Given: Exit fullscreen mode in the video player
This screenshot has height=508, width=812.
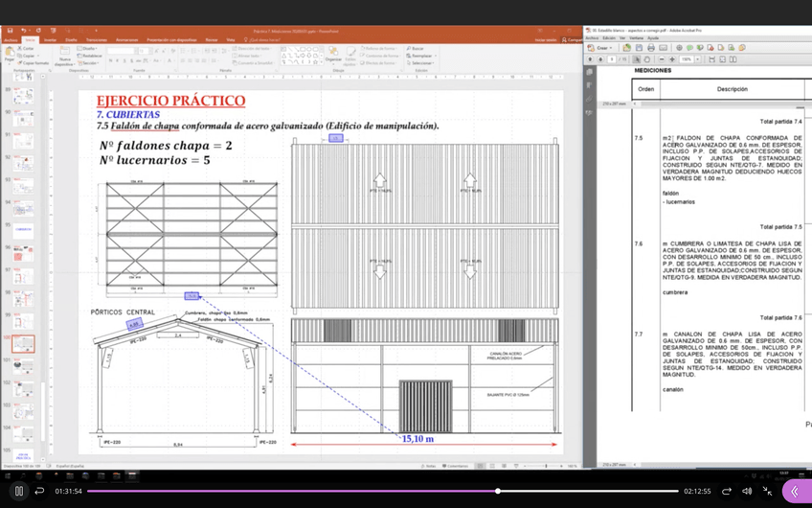Looking at the screenshot, I should tap(767, 491).
